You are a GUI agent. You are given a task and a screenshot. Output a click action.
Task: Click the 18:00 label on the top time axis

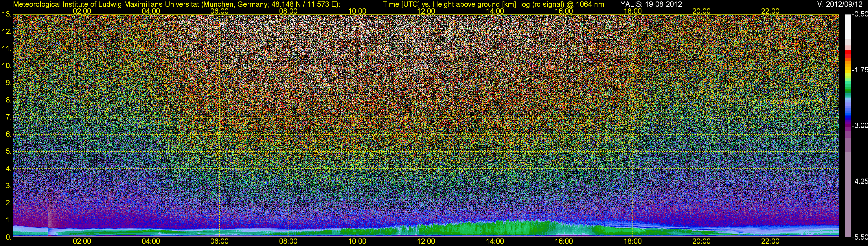[x=632, y=11]
